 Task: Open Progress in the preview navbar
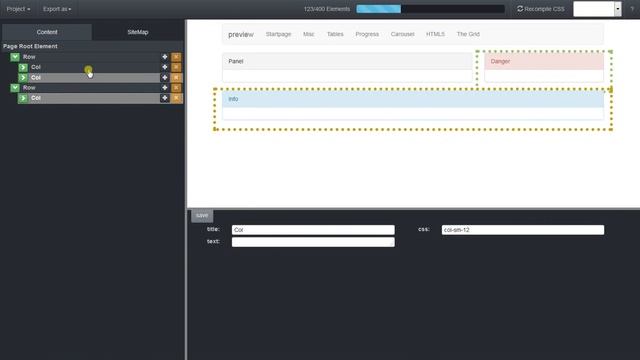367,34
